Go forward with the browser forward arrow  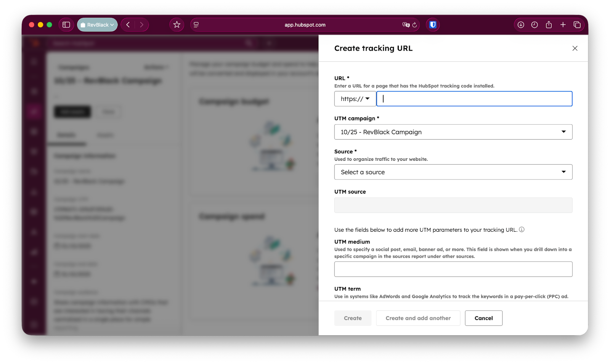[x=141, y=25]
